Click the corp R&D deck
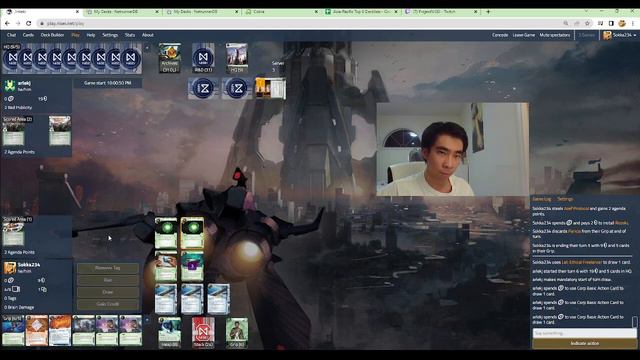The width and height of the screenshot is (640, 360). click(x=203, y=58)
